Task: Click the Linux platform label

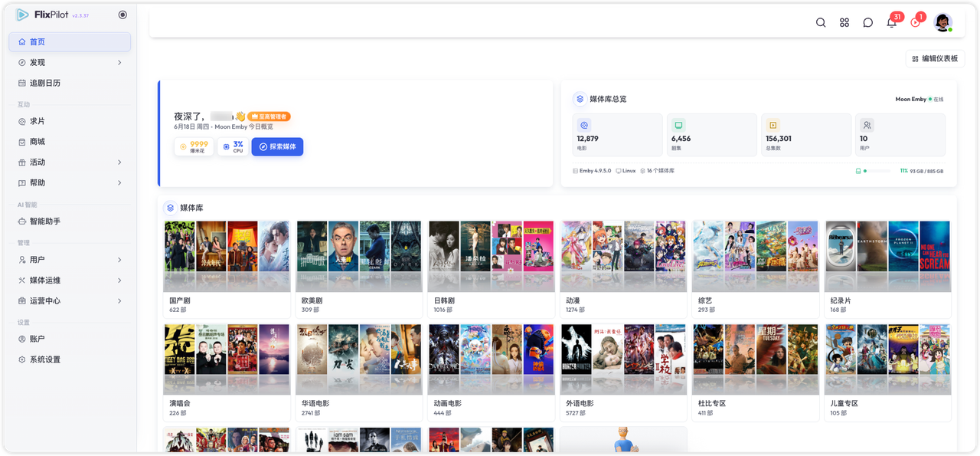Action: point(629,171)
